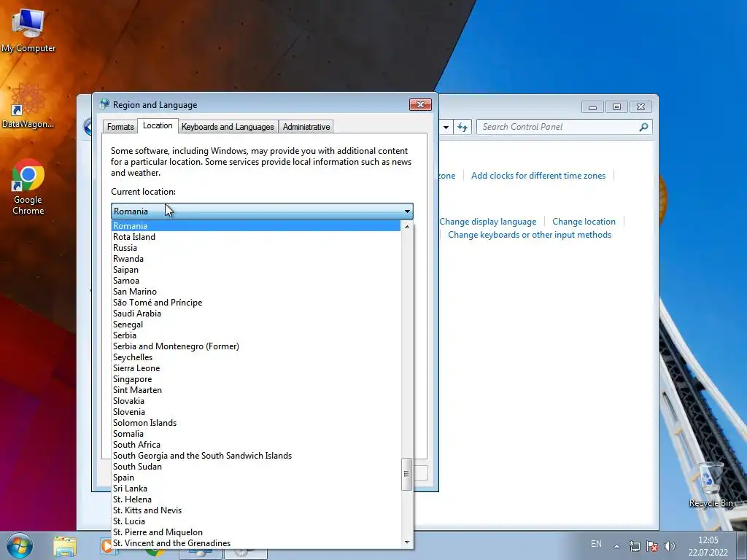
Task: Open Action Center flag tray icon
Action: coord(652,546)
